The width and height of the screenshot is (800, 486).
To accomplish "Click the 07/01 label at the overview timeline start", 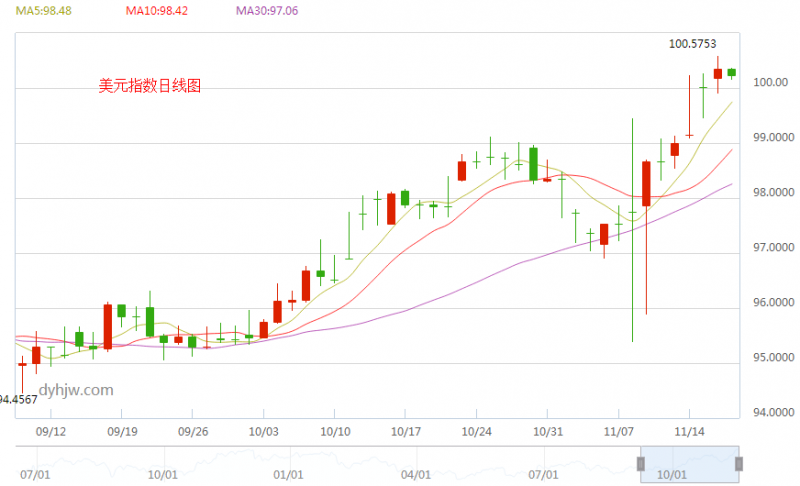I will [x=35, y=475].
